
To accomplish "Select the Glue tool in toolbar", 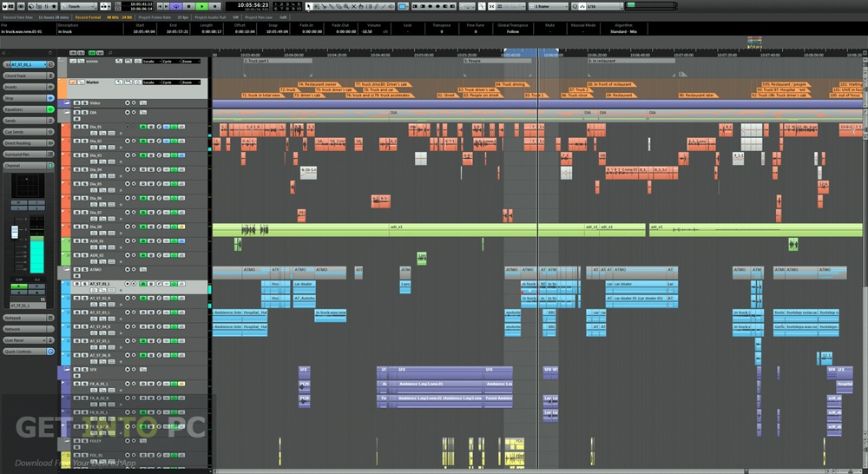I will click(x=331, y=6).
